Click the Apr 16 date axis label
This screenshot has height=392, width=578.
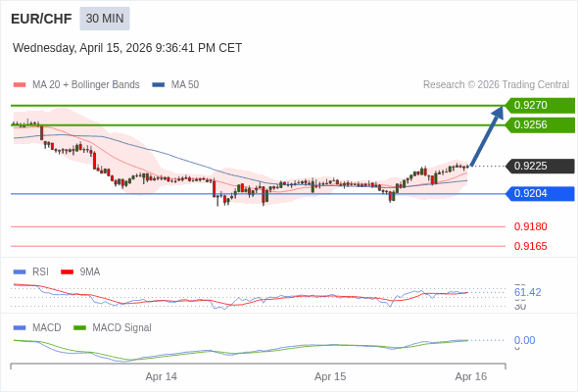[471, 376]
